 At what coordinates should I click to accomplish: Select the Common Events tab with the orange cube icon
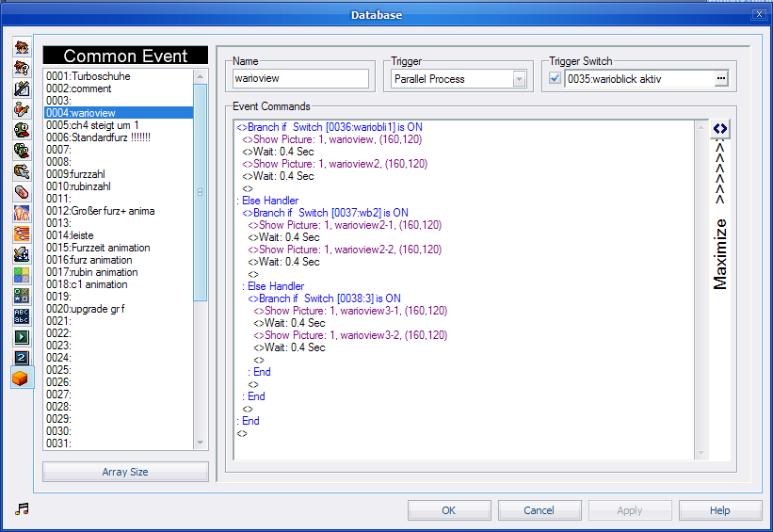(x=21, y=379)
